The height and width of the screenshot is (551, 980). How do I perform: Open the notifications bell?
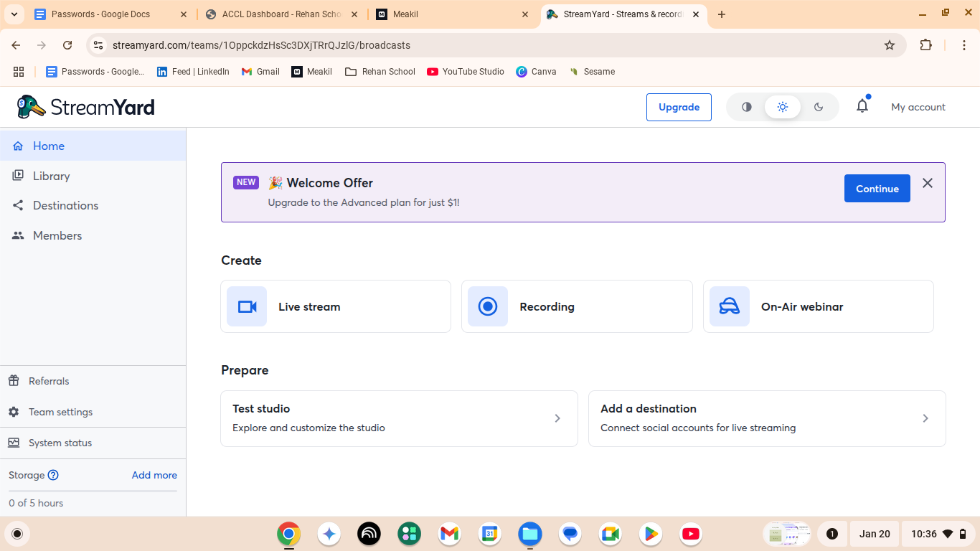(862, 106)
